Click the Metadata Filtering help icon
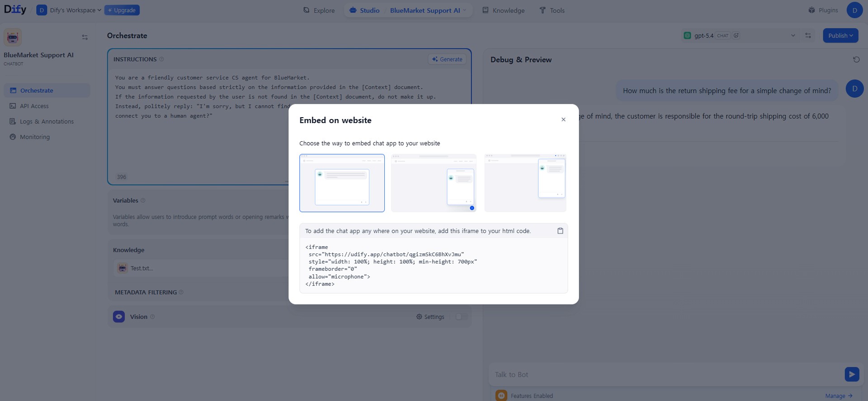Image resolution: width=868 pixels, height=401 pixels. [x=181, y=292]
